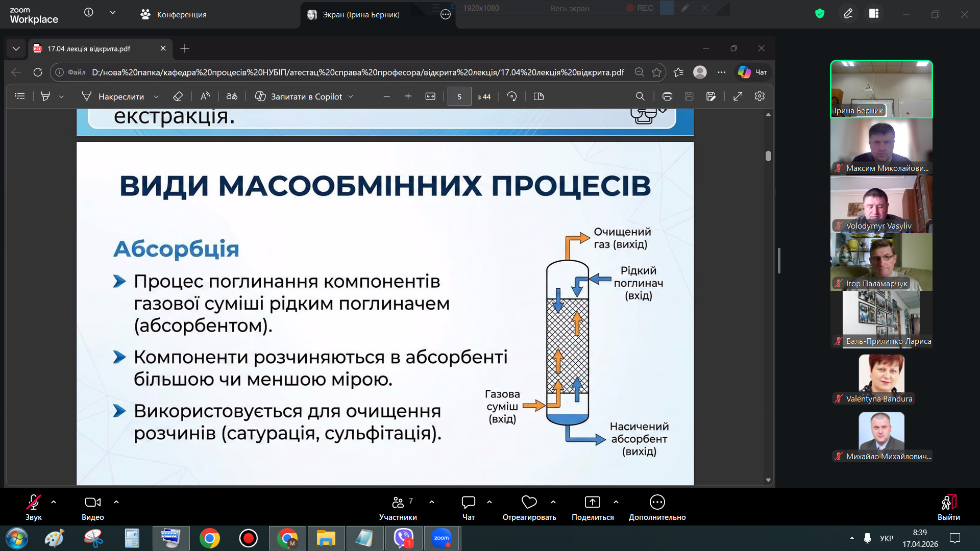Screen dimensions: 980x551
Task: Click the Выйти leave button
Action: (x=948, y=508)
